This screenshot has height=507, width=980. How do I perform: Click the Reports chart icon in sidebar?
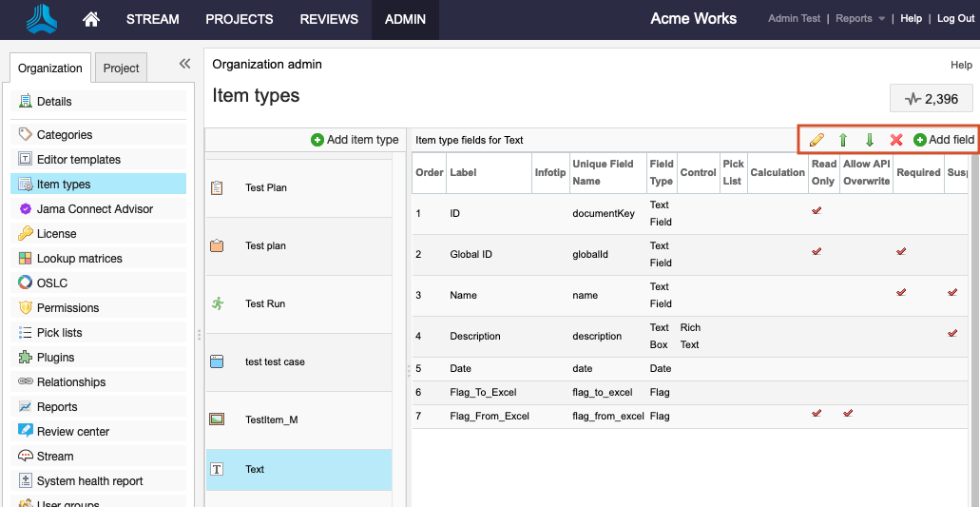click(x=25, y=406)
